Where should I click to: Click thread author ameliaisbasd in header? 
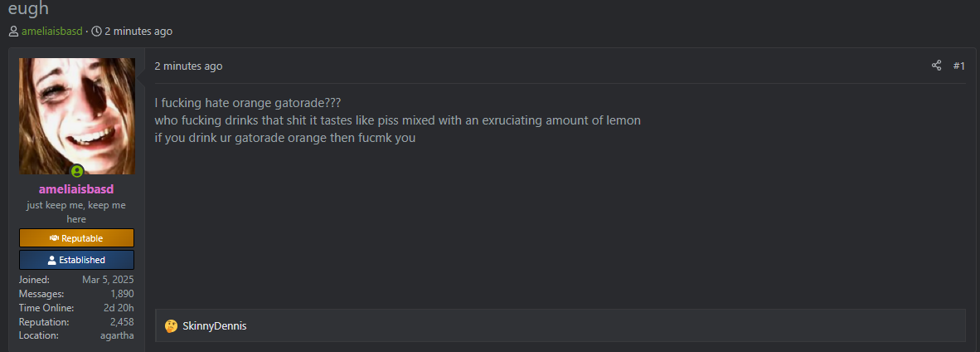point(51,32)
